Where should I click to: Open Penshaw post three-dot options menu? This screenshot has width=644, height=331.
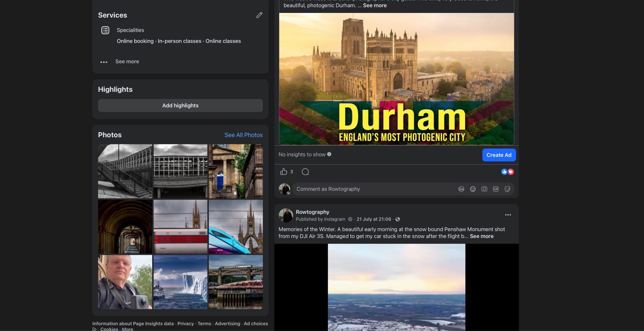pyautogui.click(x=508, y=215)
